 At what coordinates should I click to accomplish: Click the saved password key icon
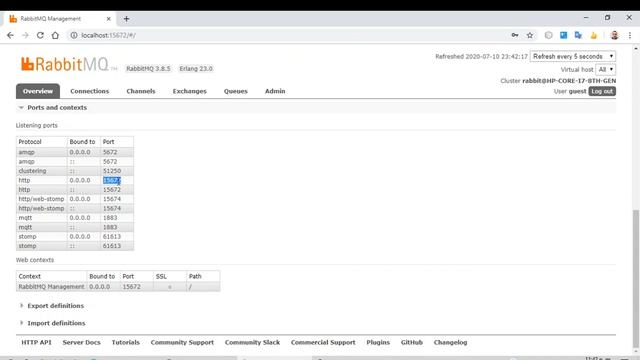515,36
